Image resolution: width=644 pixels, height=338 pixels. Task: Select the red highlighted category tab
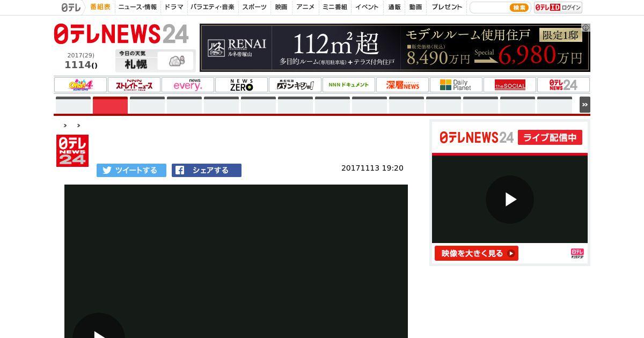click(x=110, y=105)
